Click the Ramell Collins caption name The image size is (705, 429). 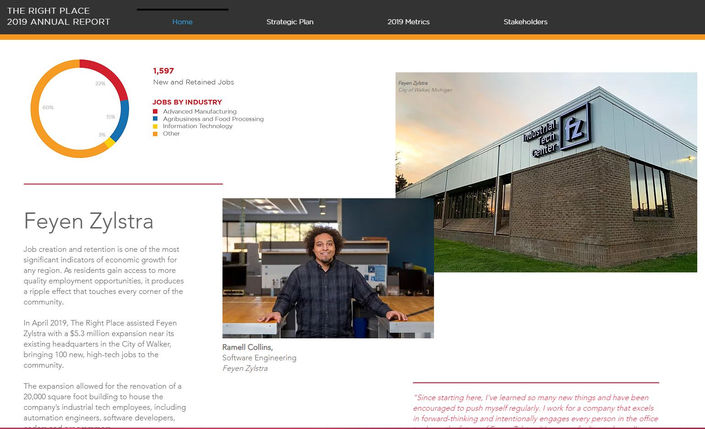pos(247,347)
